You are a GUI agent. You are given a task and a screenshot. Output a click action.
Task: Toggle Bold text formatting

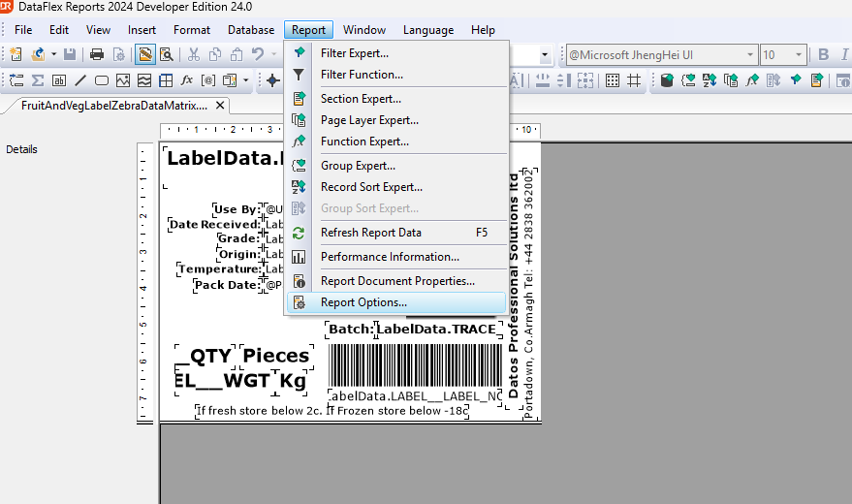824,54
